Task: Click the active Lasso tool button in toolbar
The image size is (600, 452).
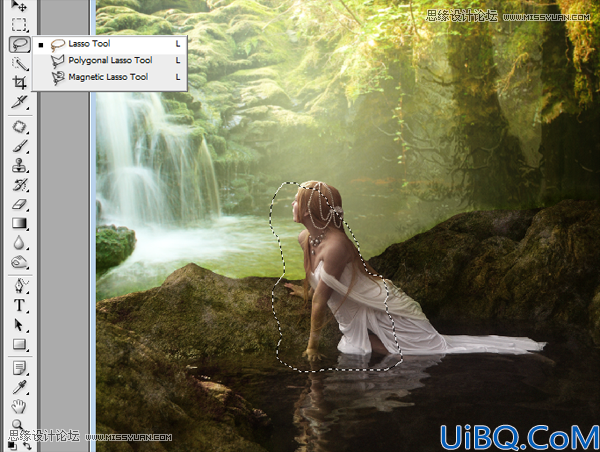Action: [20, 44]
